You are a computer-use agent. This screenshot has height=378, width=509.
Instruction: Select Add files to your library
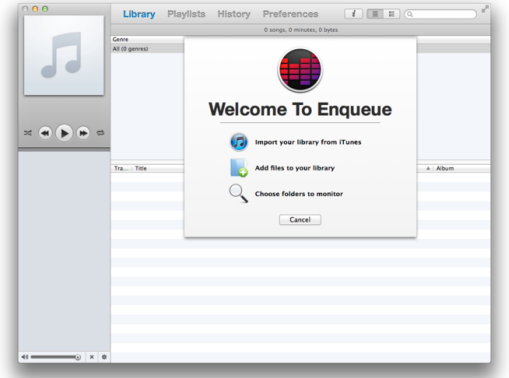pyautogui.click(x=295, y=168)
